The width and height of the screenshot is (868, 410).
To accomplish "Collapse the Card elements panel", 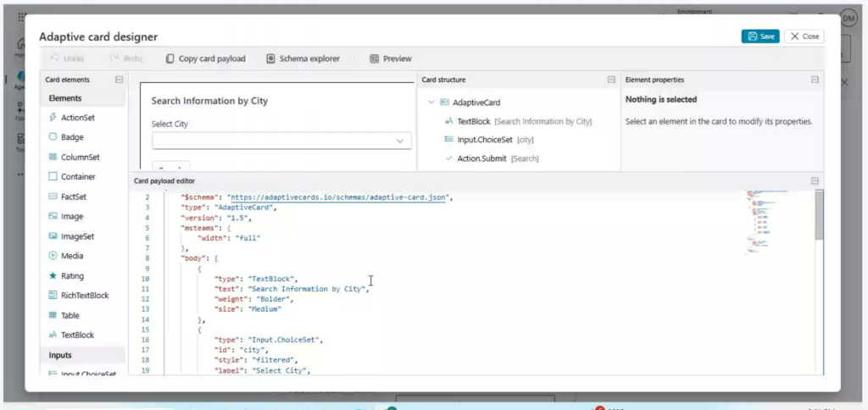I will (119, 80).
